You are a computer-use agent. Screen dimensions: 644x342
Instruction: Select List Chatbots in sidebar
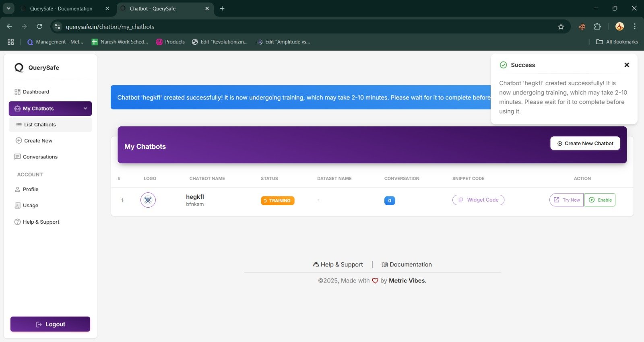(x=40, y=125)
